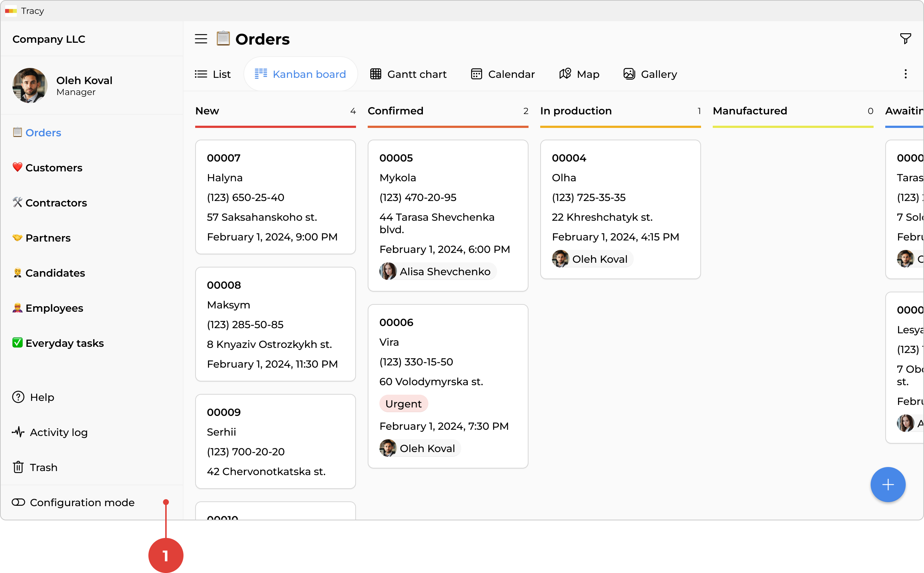924x573 pixels.
Task: Open the three-dot views menu
Action: coord(905,74)
